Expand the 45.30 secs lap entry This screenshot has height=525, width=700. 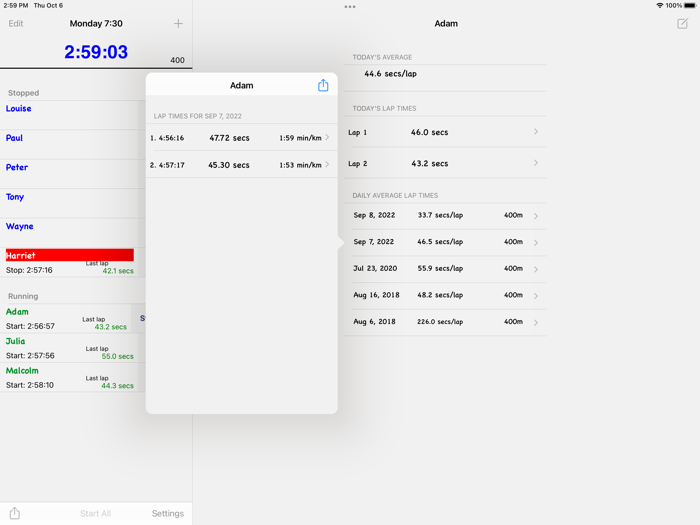241,165
